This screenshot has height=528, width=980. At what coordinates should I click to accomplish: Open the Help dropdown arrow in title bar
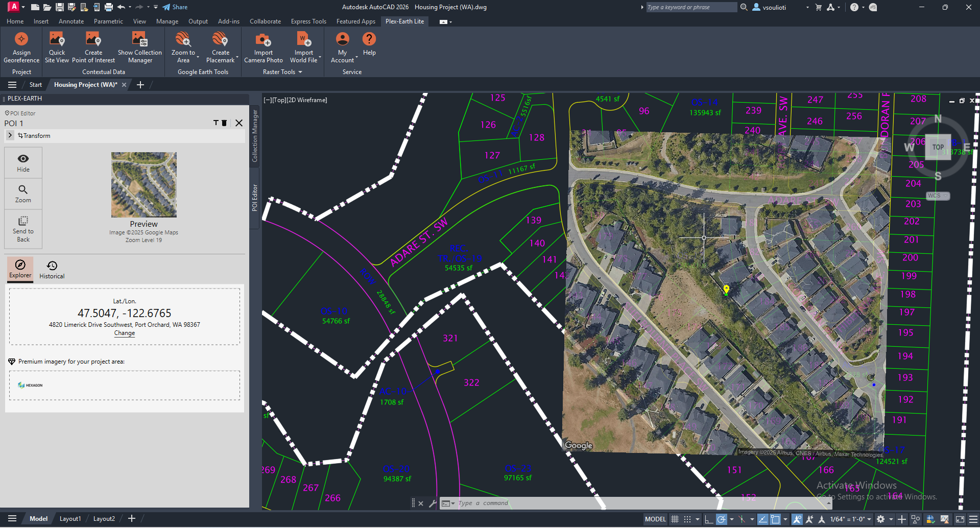click(x=863, y=7)
